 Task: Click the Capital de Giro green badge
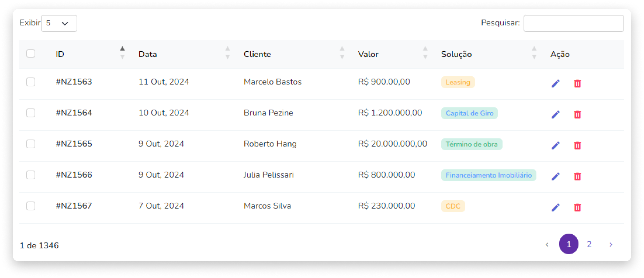click(x=469, y=113)
